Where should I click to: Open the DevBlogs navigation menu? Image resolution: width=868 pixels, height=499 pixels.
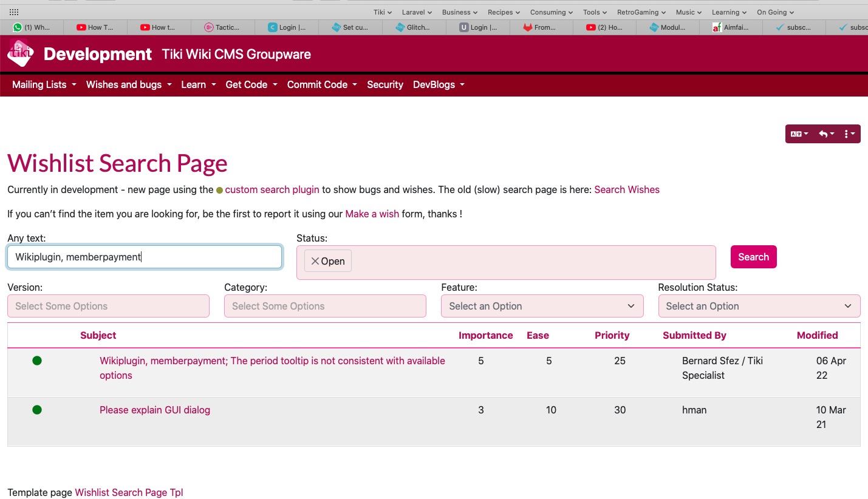click(439, 84)
